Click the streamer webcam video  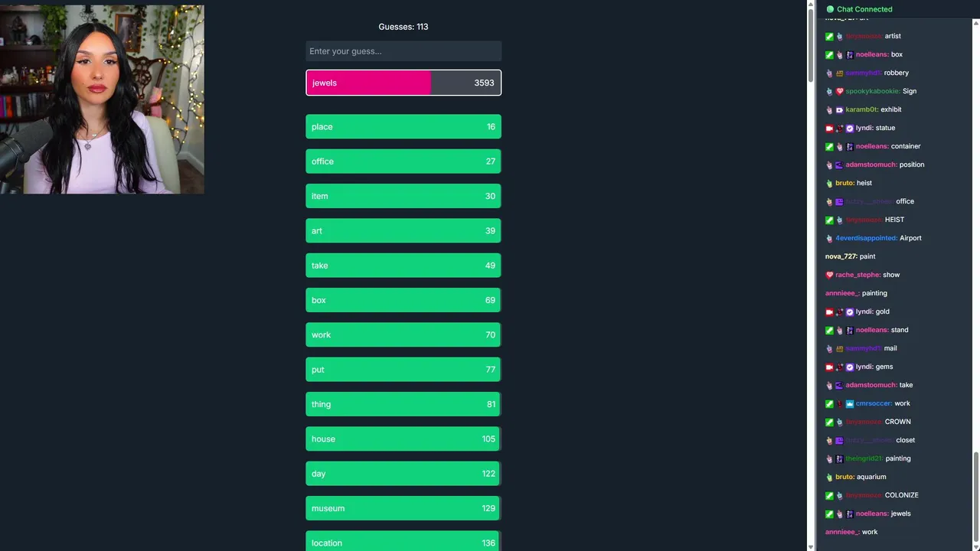point(102,99)
